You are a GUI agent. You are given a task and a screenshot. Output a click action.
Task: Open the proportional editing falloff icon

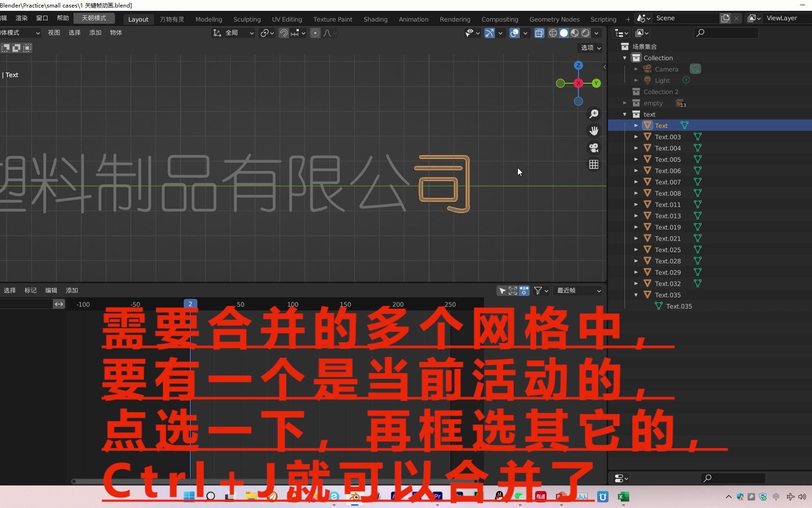[328, 33]
